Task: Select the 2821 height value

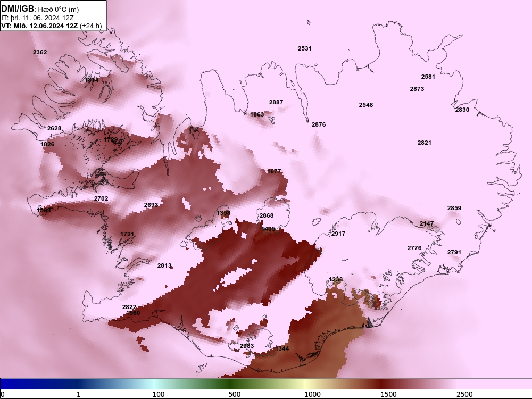Action: pos(425,143)
